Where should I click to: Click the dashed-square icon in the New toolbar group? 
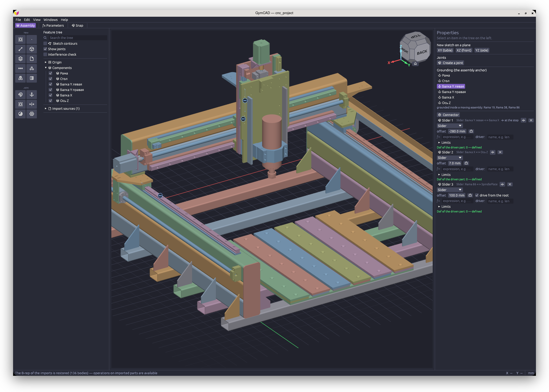tap(20, 39)
